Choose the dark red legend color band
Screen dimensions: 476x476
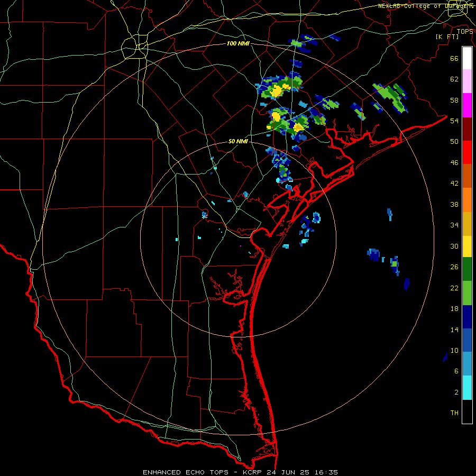tap(467, 129)
